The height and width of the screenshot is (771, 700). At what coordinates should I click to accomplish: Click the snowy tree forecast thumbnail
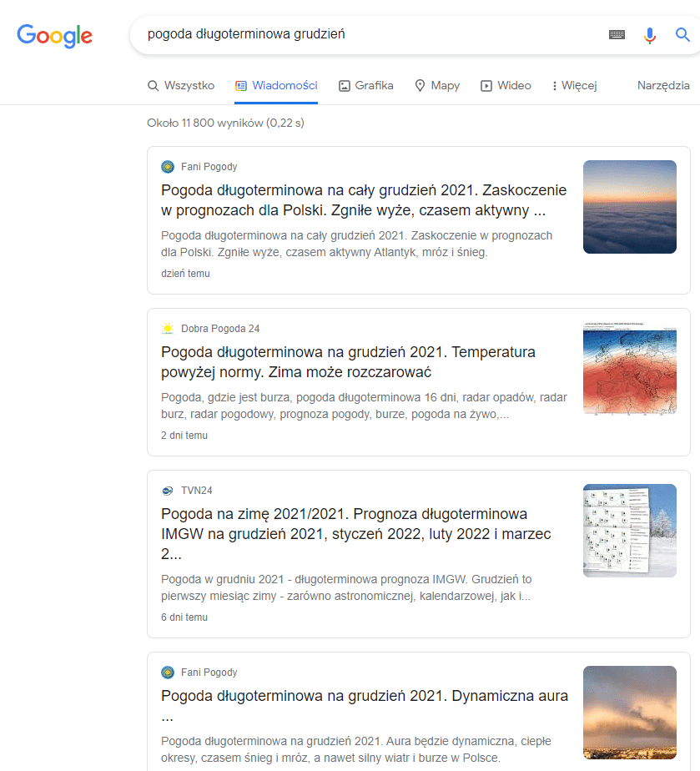click(629, 530)
